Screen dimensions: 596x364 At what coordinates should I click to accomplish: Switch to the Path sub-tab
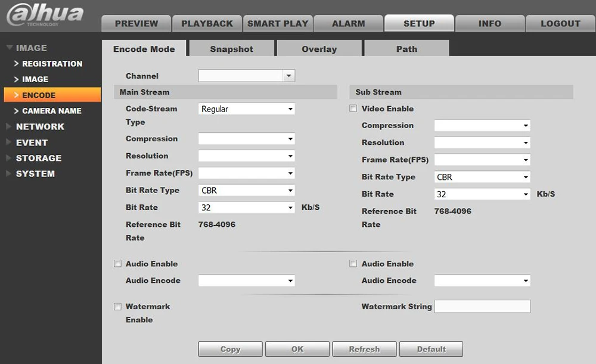406,49
